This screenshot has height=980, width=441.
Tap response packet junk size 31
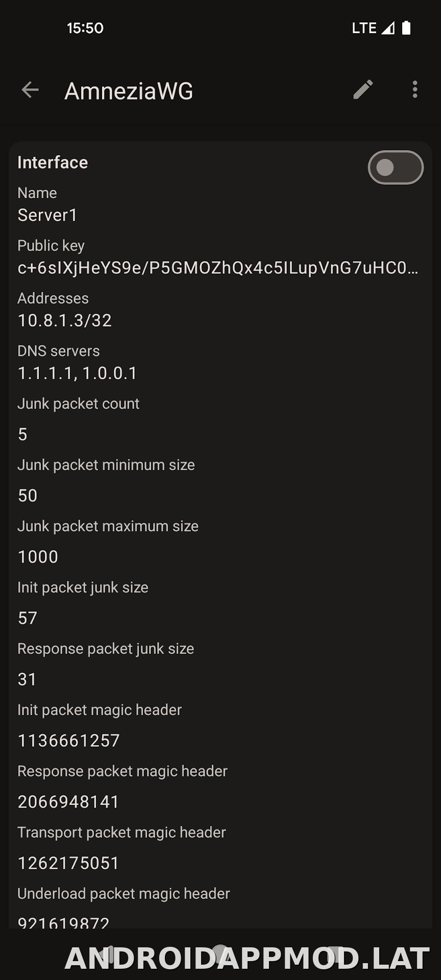[x=27, y=679]
